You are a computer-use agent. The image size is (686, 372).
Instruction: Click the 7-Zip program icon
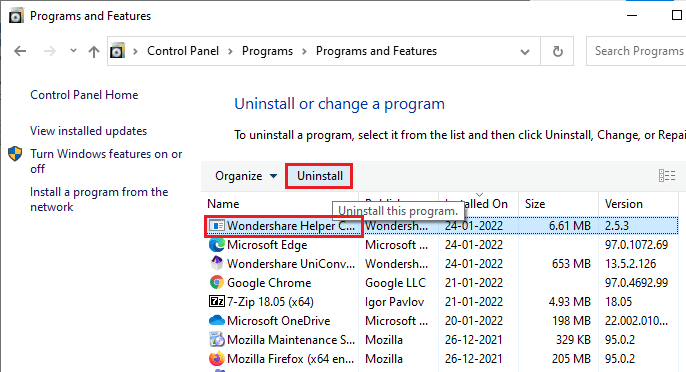click(x=217, y=302)
